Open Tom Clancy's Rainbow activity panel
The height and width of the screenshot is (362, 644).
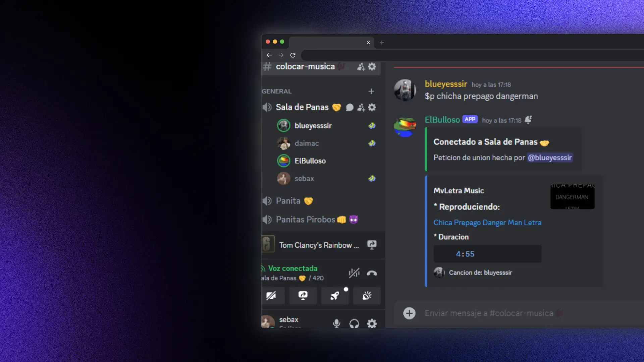coord(319,245)
